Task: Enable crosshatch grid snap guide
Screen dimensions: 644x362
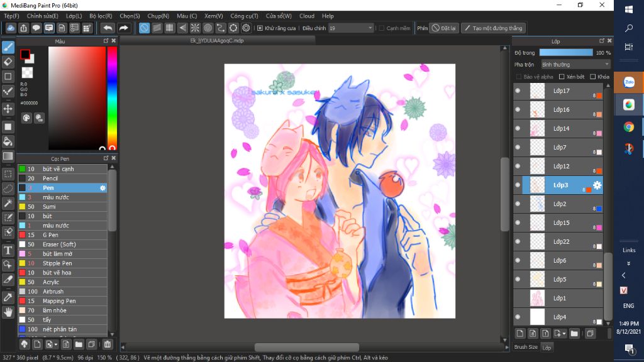Action: coord(170,28)
